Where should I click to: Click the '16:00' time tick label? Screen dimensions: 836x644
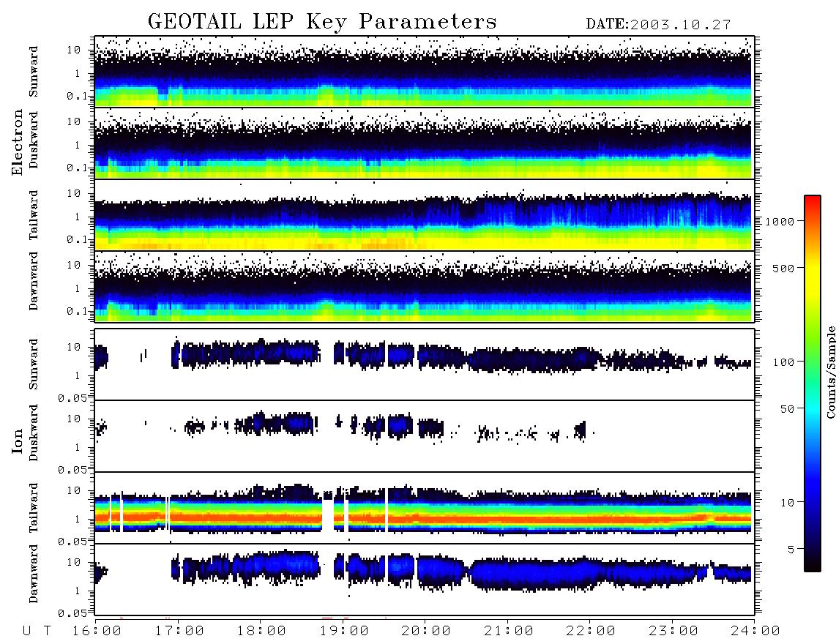[97, 631]
